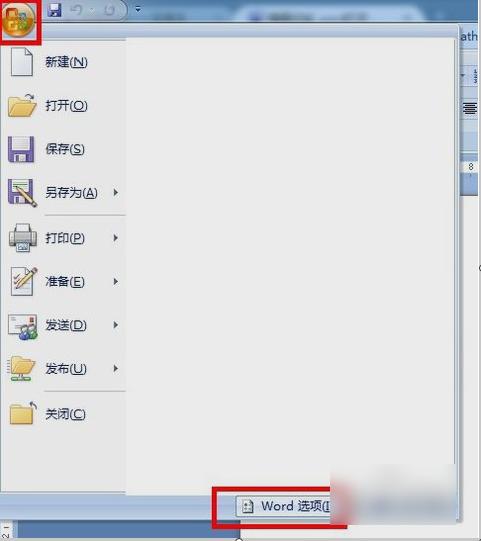Screen dimensions: 481x541
Task: Expand the 打印(P) submenu arrow
Action: [x=116, y=238]
